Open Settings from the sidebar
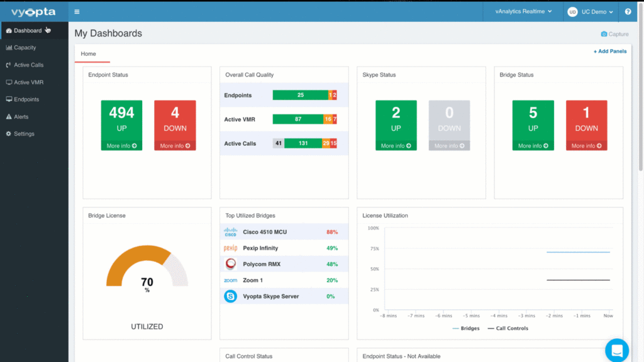Screen dimensions: 644x362 click(x=34, y=134)
